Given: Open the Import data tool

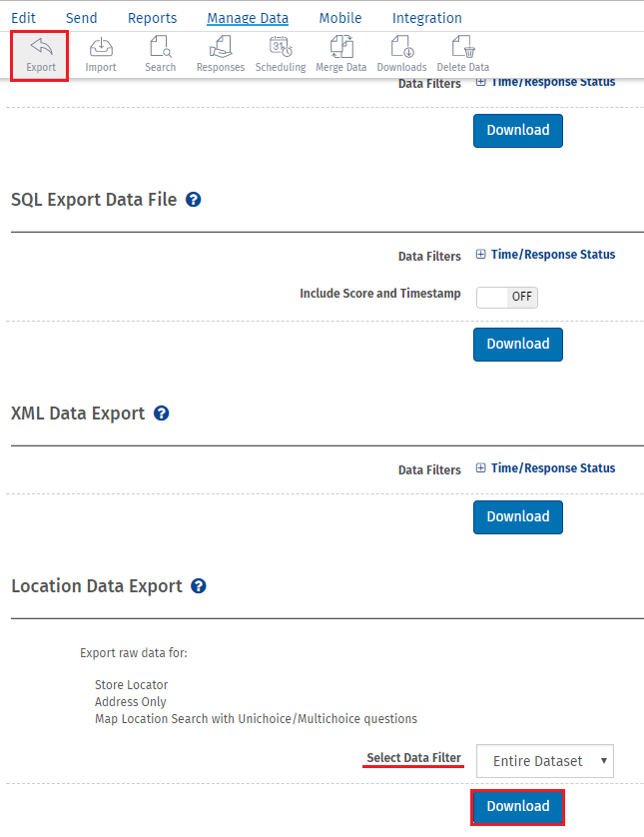Looking at the screenshot, I should 101,54.
